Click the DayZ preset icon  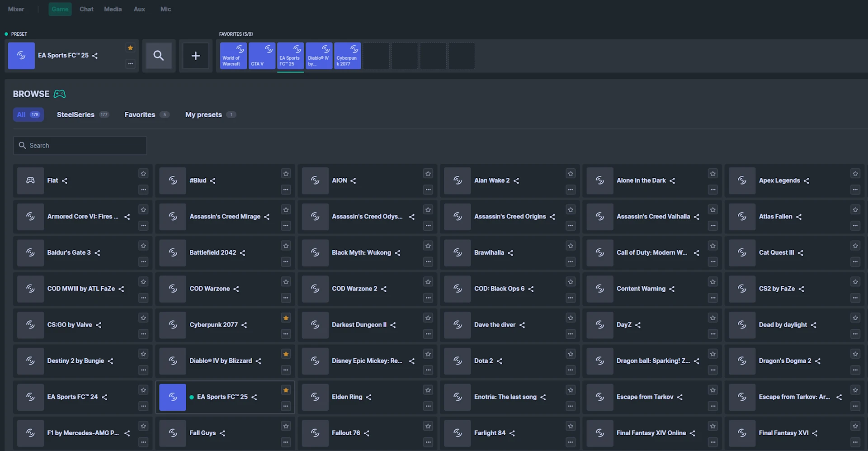600,325
